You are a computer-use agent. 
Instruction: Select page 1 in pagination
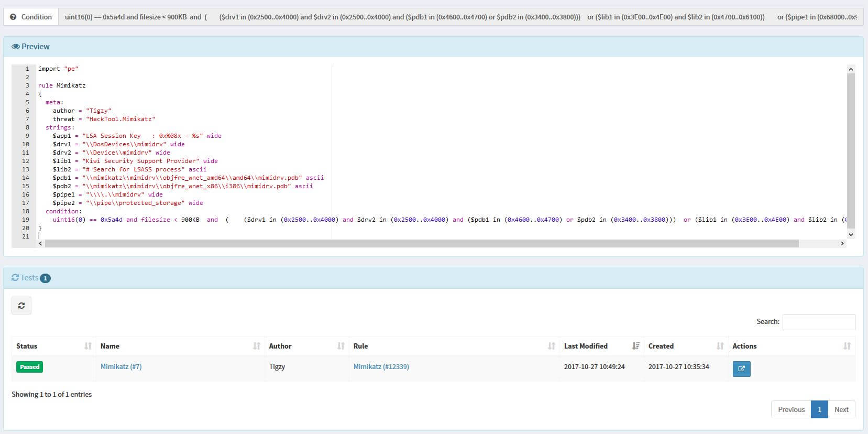(x=819, y=409)
